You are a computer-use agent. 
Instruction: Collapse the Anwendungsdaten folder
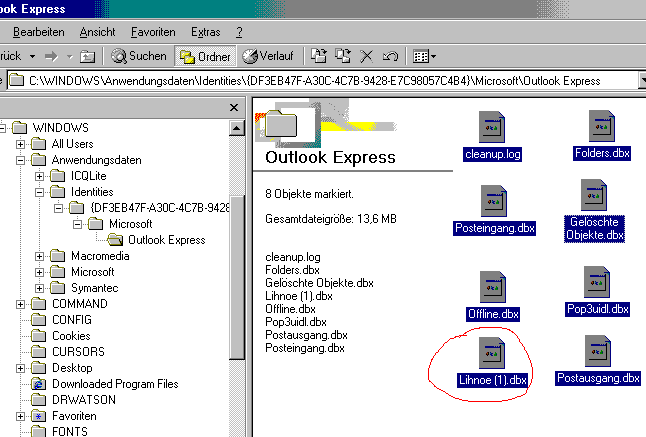pyautogui.click(x=20, y=160)
